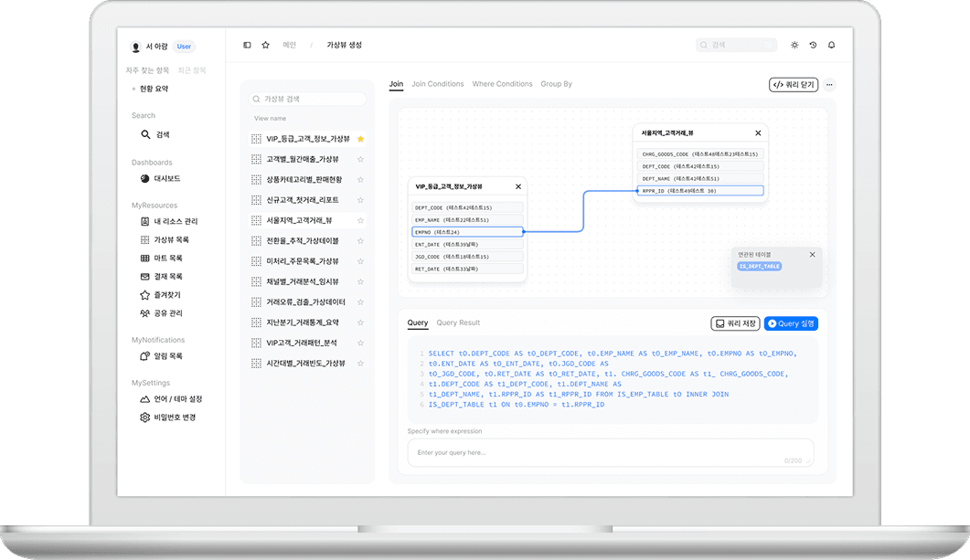The image size is (970, 560).
Task: Open 대시보드 from the sidebar
Action: 166,179
